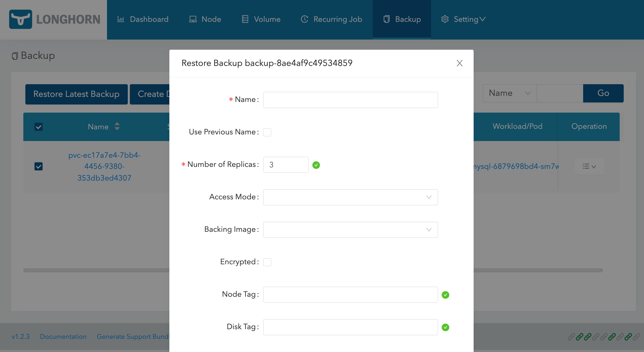Uncheck the pvc-ec17a7e4 row checkbox
The width and height of the screenshot is (644, 352).
(x=39, y=166)
